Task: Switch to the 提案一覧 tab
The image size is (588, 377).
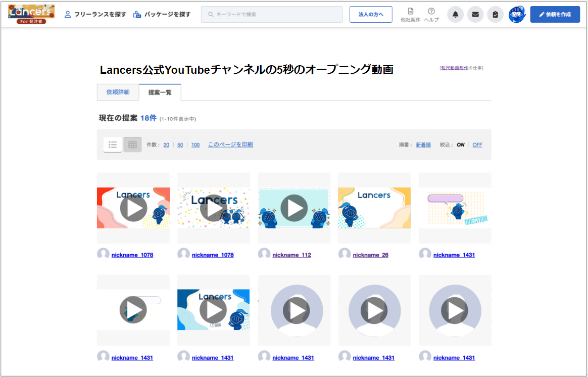Action: (160, 92)
